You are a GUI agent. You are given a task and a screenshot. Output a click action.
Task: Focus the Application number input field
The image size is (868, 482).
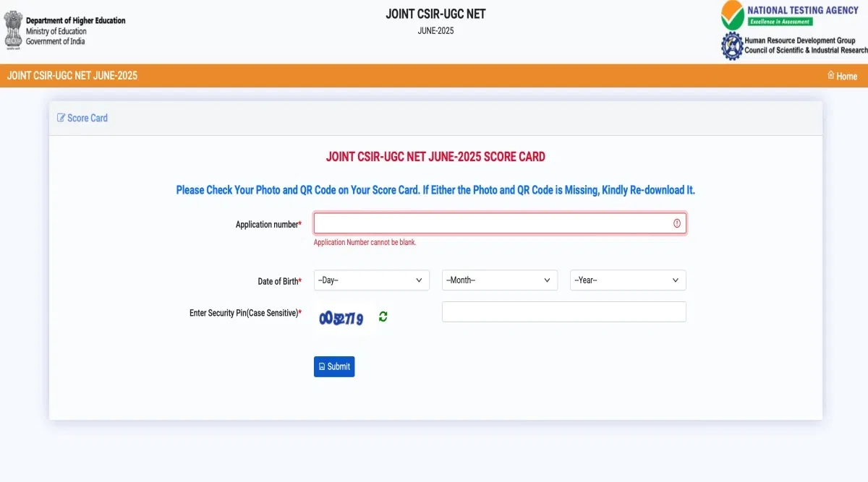coord(500,223)
